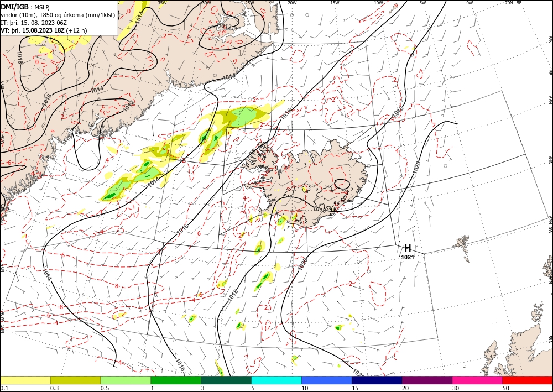The height and width of the screenshot is (392, 553).
Task: Click the 70N latitude label
Action: (x=509, y=3)
